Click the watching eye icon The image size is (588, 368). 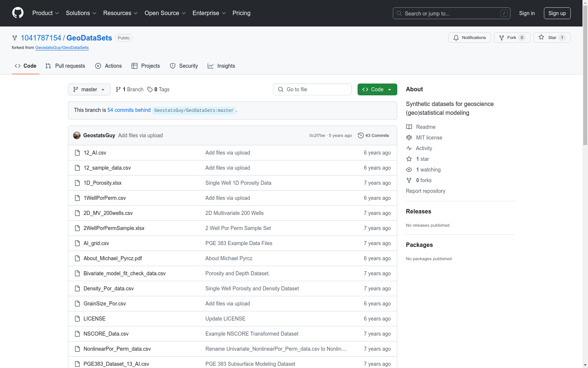coord(409,170)
